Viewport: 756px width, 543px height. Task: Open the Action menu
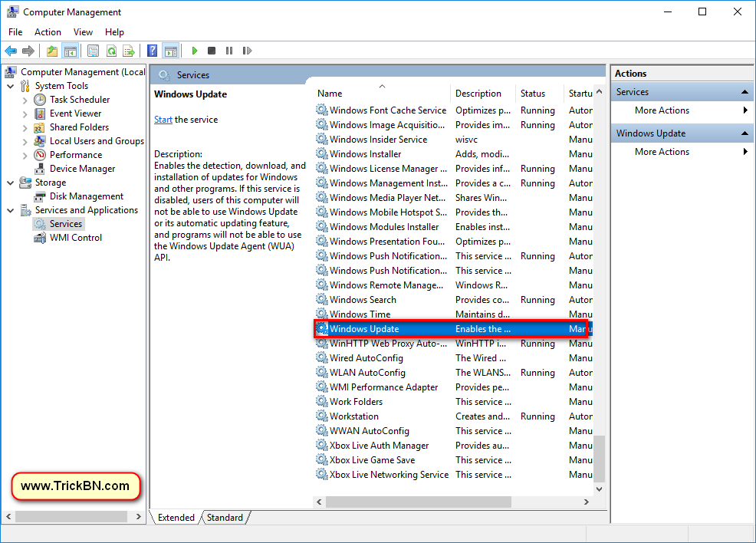click(x=48, y=31)
